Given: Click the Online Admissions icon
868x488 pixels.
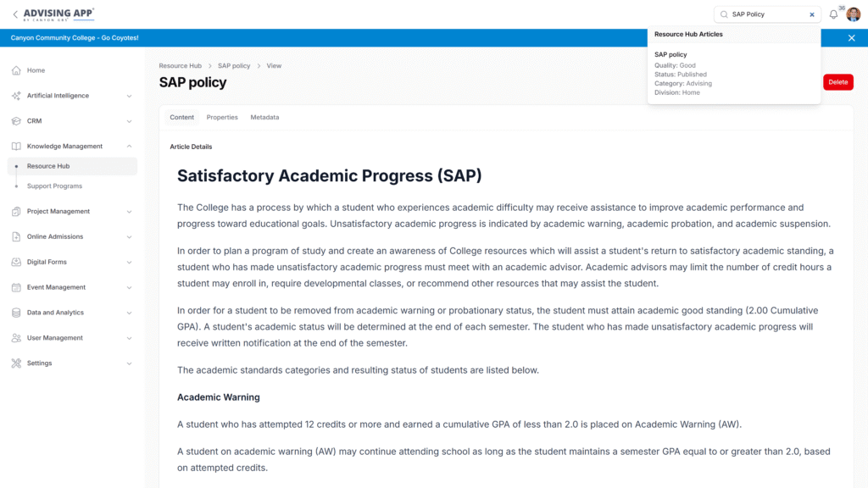Looking at the screenshot, I should pyautogui.click(x=16, y=237).
